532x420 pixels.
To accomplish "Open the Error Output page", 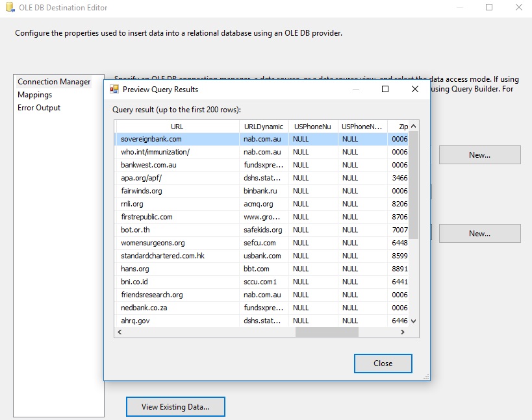I will click(x=39, y=108).
